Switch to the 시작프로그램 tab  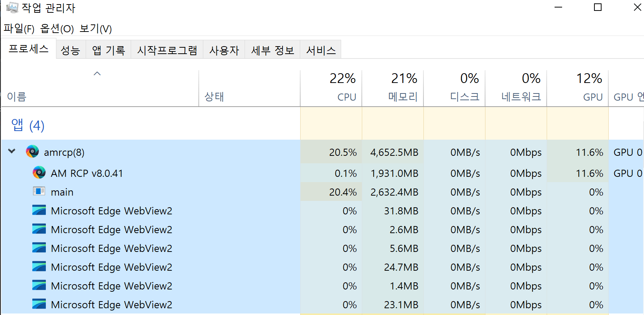coord(167,50)
